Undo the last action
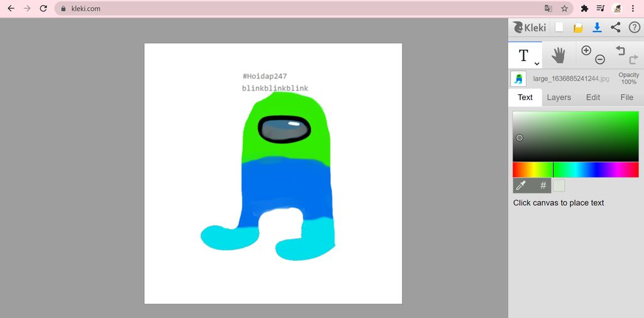644x318 pixels. click(x=620, y=50)
